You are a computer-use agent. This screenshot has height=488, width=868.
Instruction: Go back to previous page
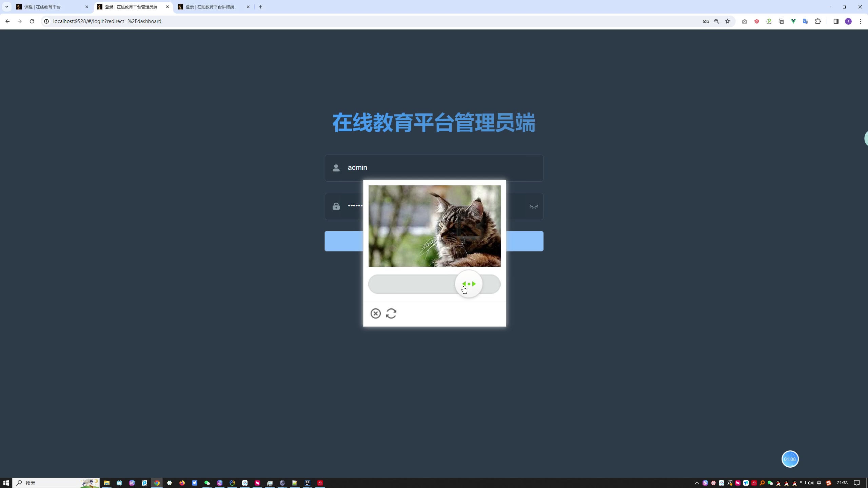pyautogui.click(x=7, y=21)
